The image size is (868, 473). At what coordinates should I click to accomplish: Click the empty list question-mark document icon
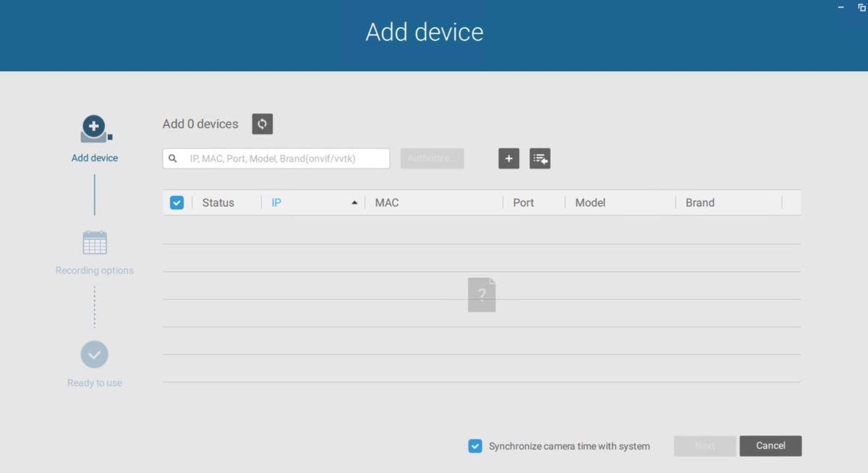coord(482,295)
